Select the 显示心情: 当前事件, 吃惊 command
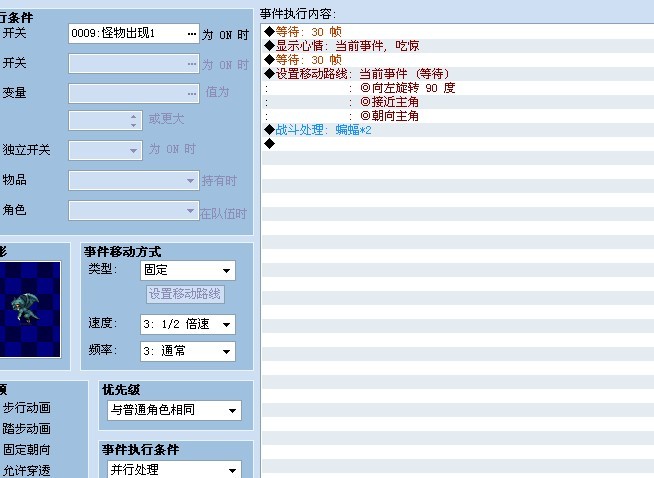Image resolution: width=654 pixels, height=478 pixels. (x=458, y=46)
